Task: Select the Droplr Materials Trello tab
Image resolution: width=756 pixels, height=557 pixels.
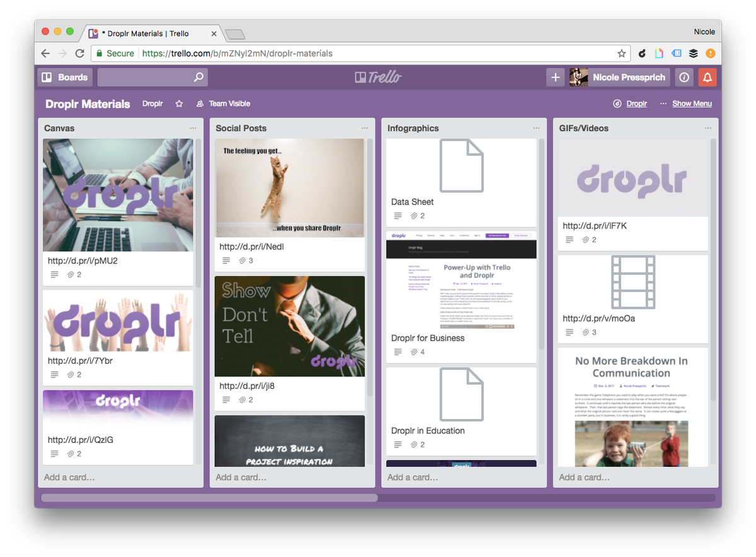Action: (154, 33)
